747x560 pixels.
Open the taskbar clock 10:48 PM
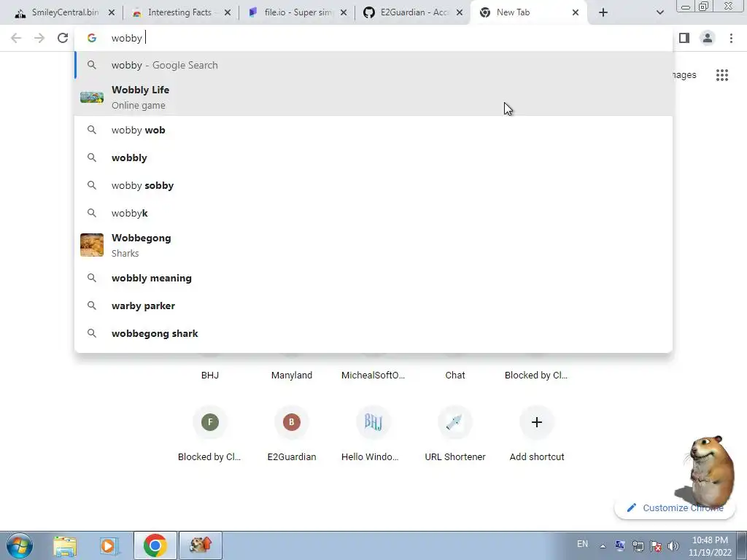[710, 546]
